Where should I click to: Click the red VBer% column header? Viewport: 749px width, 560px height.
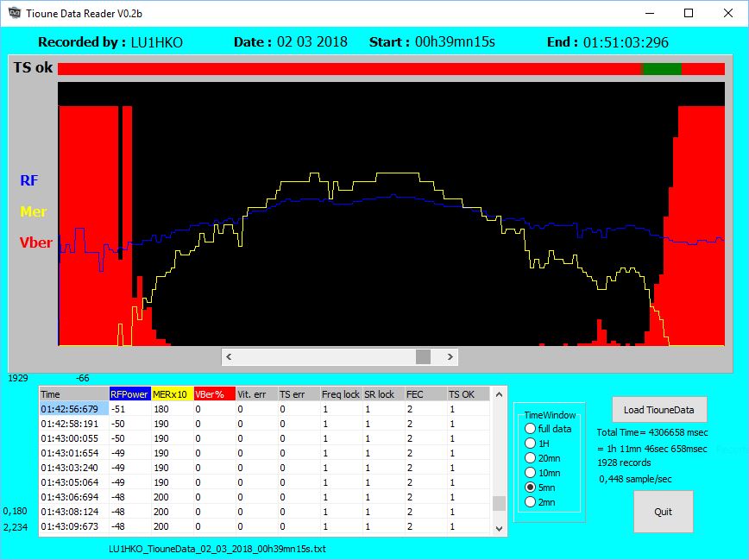(215, 394)
